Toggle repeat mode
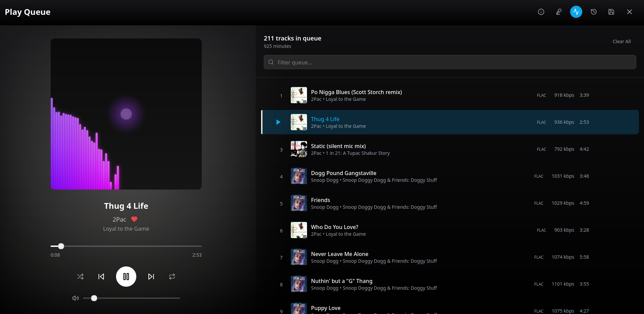Image resolution: width=644 pixels, height=314 pixels. coord(172,277)
